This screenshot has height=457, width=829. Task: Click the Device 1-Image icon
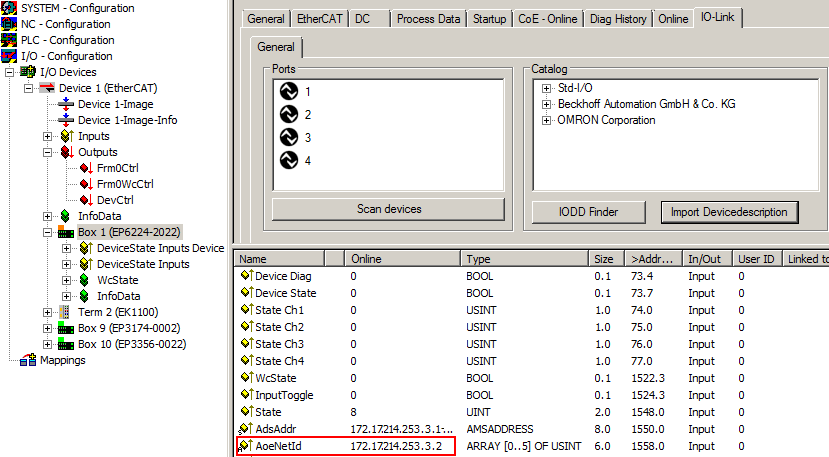point(66,104)
